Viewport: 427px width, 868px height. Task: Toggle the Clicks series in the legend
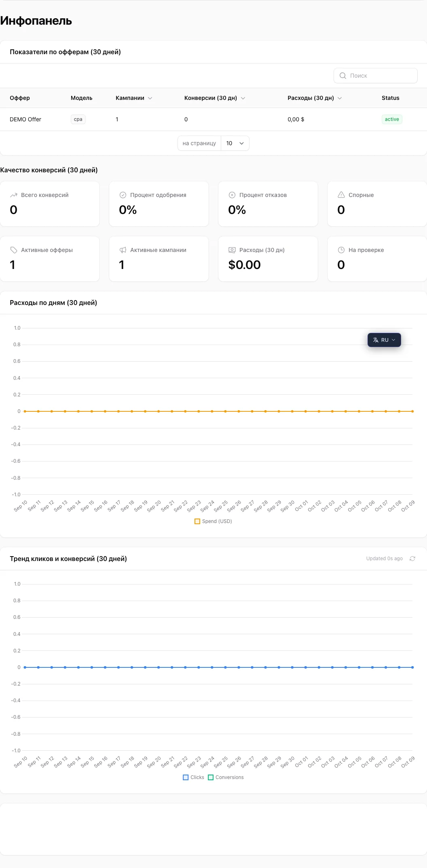[194, 777]
